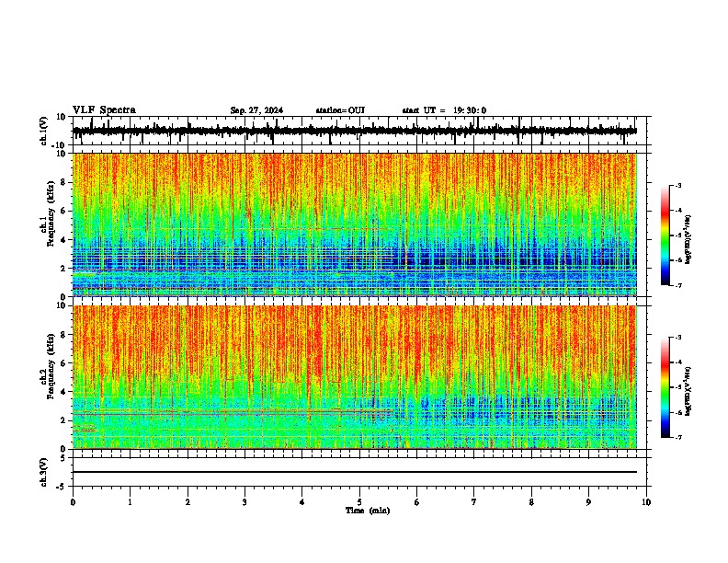Click the "VLF Spectra" plot title
Screen dimensions: 728x563
[104, 109]
